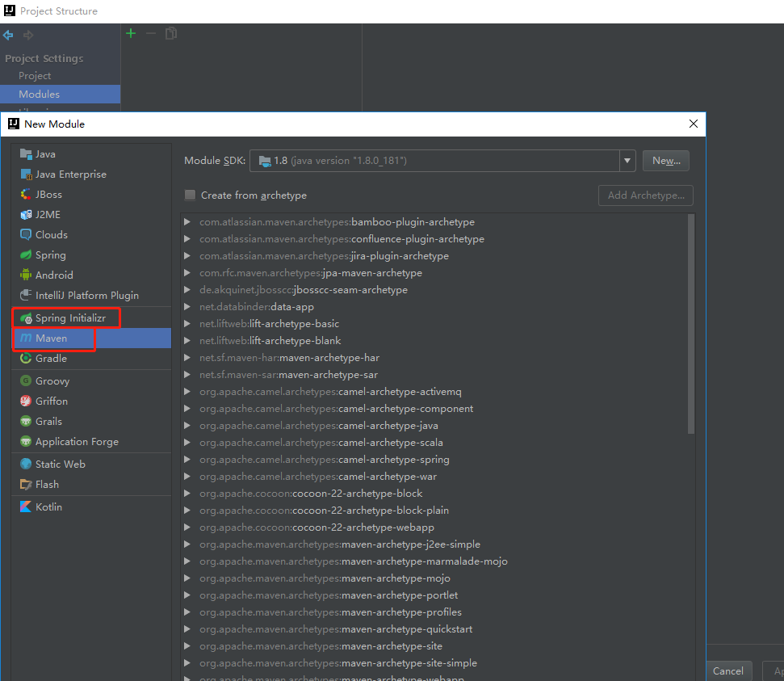
Task: Select the Spring Initializr icon
Action: (26, 318)
